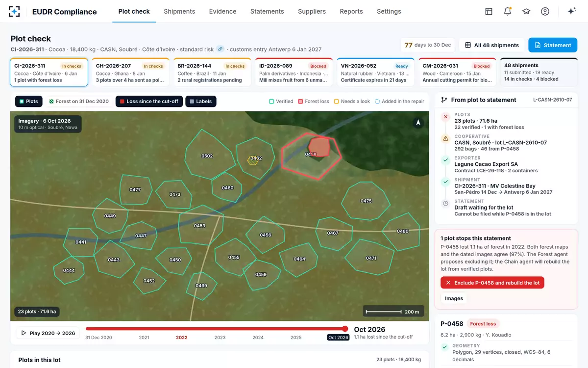Image resolution: width=588 pixels, height=368 pixels.
Task: Jump timeline to 31 Dec 2020
Action: click(x=98, y=338)
